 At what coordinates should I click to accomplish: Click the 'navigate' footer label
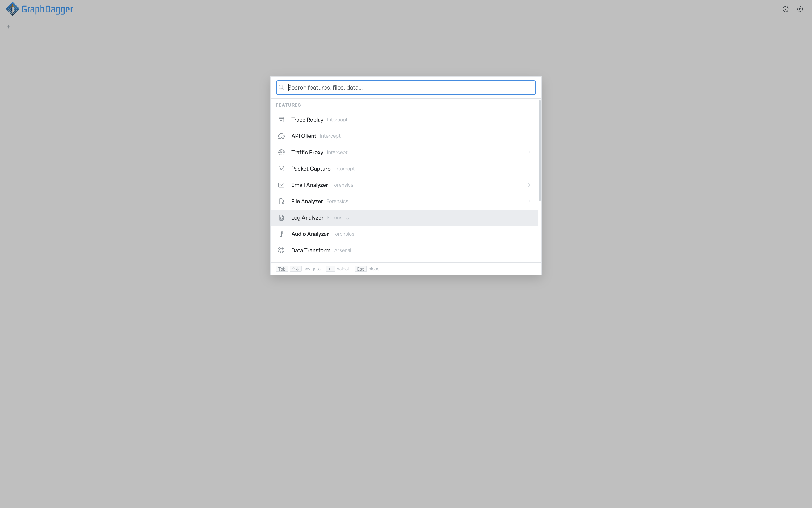click(x=312, y=269)
